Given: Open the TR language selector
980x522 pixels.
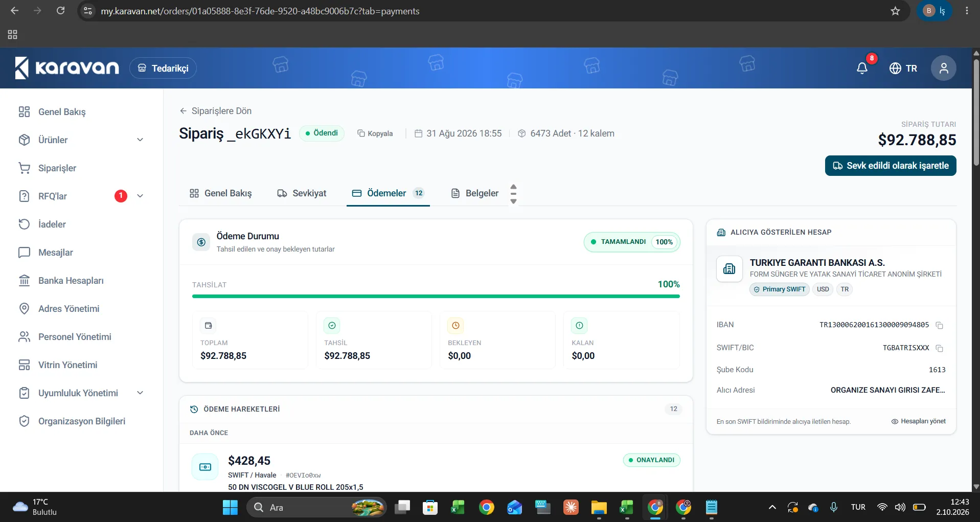Looking at the screenshot, I should 903,68.
